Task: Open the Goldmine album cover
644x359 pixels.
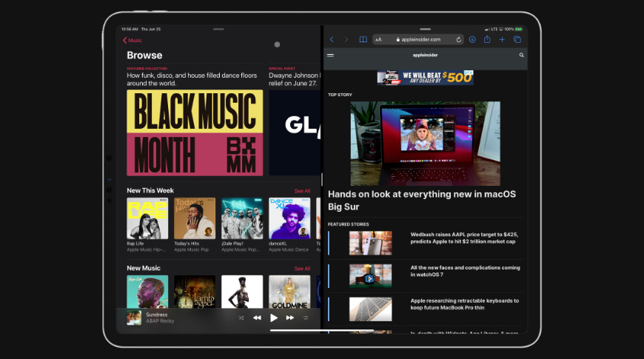Action: click(289, 292)
